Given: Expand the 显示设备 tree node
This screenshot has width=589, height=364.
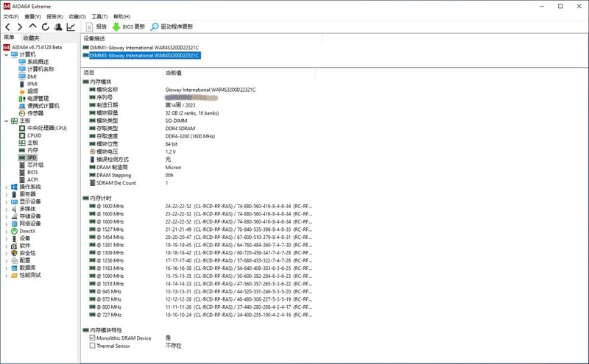Looking at the screenshot, I should click(x=6, y=201).
